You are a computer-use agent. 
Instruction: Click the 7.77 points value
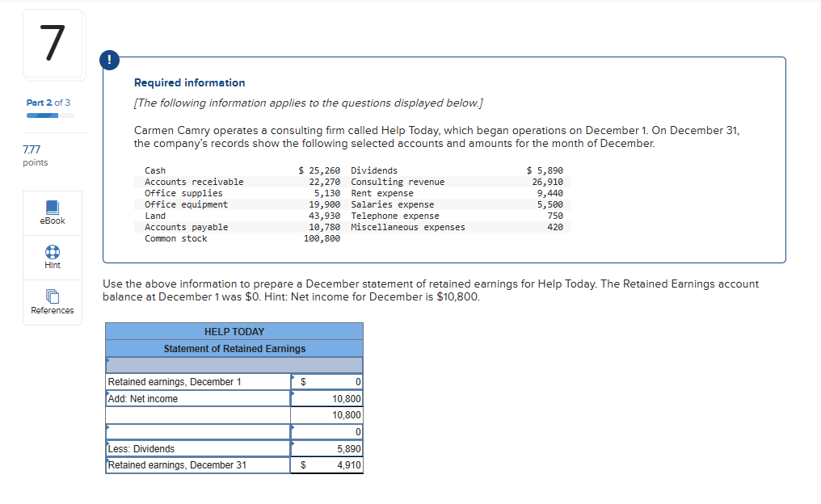(32, 149)
